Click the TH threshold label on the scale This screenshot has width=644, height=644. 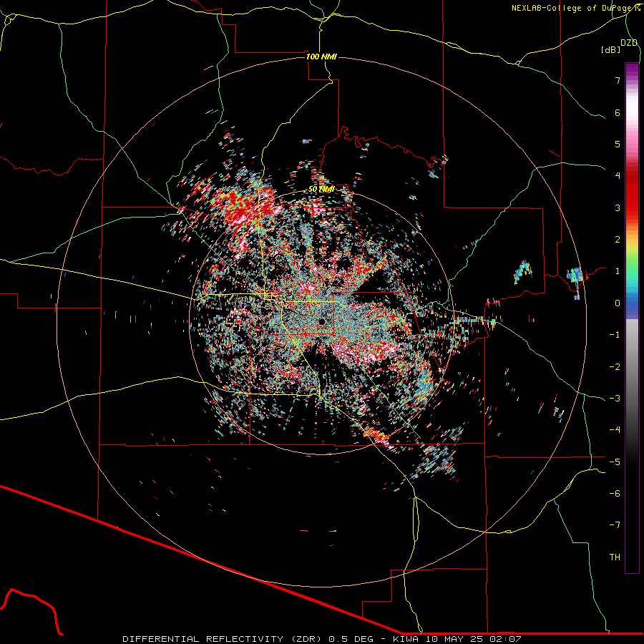coord(615,557)
